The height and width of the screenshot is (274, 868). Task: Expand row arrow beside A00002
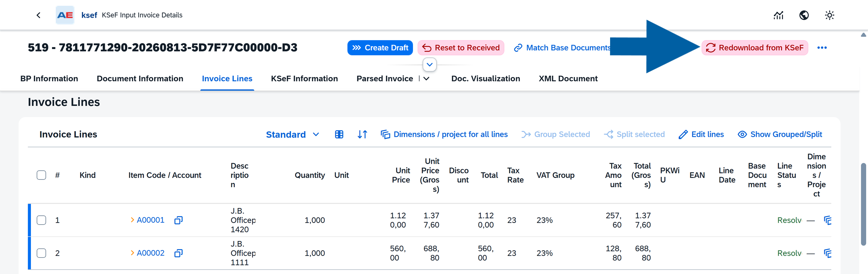point(132,253)
